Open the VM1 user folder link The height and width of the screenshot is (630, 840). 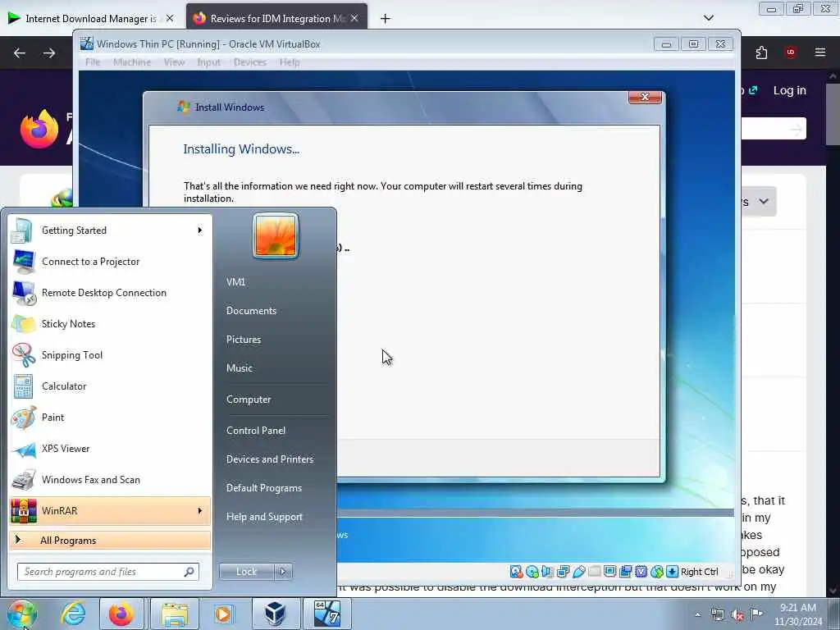pos(235,282)
